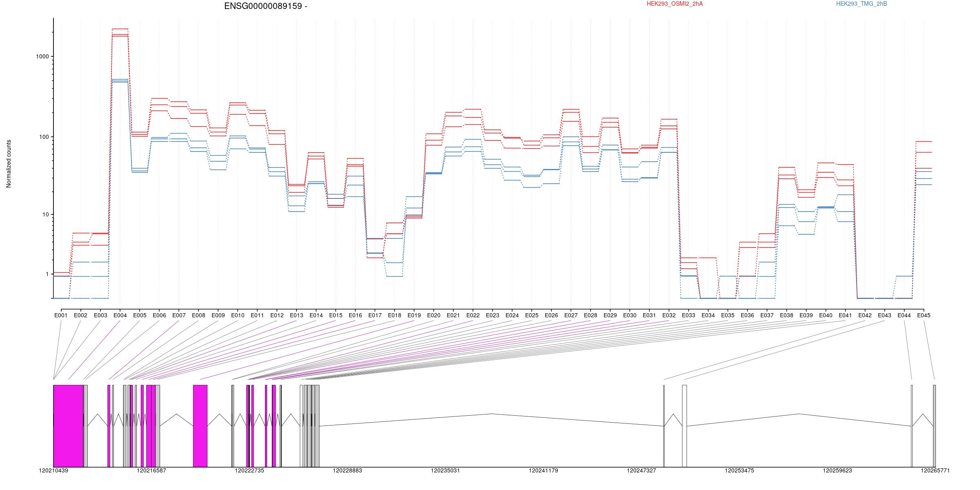This screenshot has width=980, height=490.
Task: Click exon label E015
Action: point(336,315)
